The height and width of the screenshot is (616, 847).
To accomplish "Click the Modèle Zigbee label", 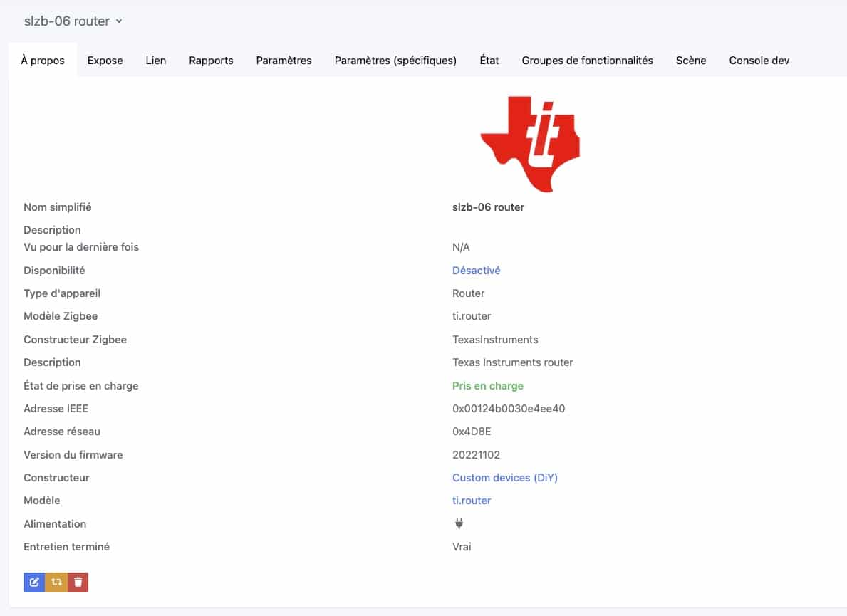I will [x=61, y=315].
